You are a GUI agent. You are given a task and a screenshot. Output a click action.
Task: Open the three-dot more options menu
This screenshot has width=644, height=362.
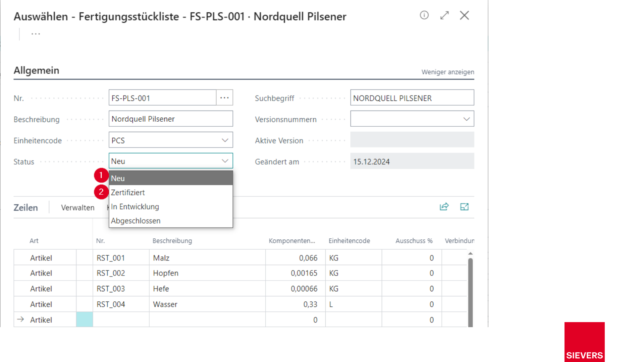click(36, 34)
